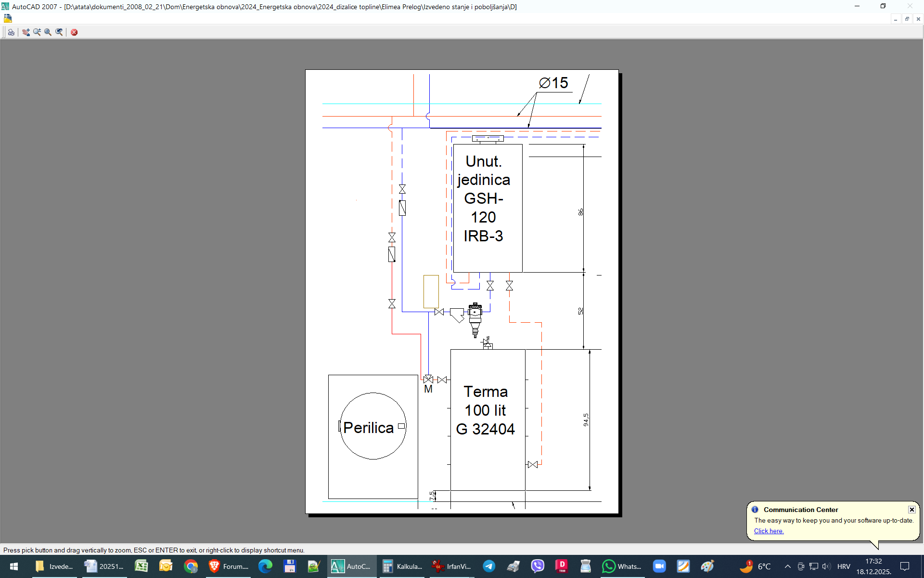Click the Communication Center info icon
924x578 pixels.
pyautogui.click(x=755, y=509)
